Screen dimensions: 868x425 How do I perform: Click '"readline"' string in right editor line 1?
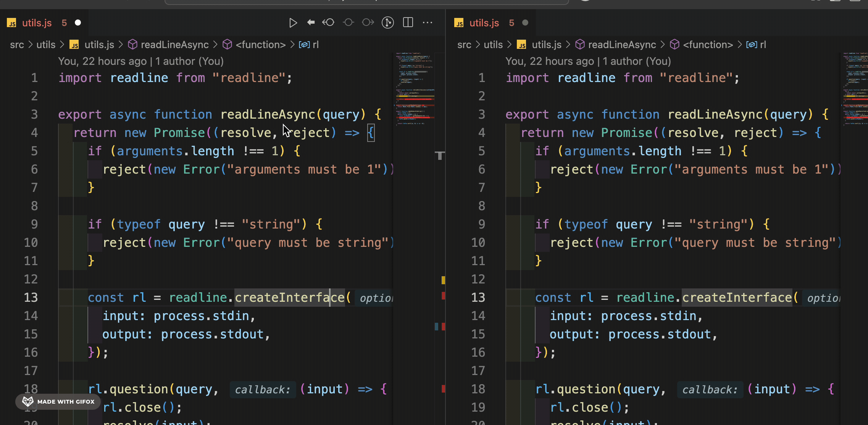tap(696, 78)
